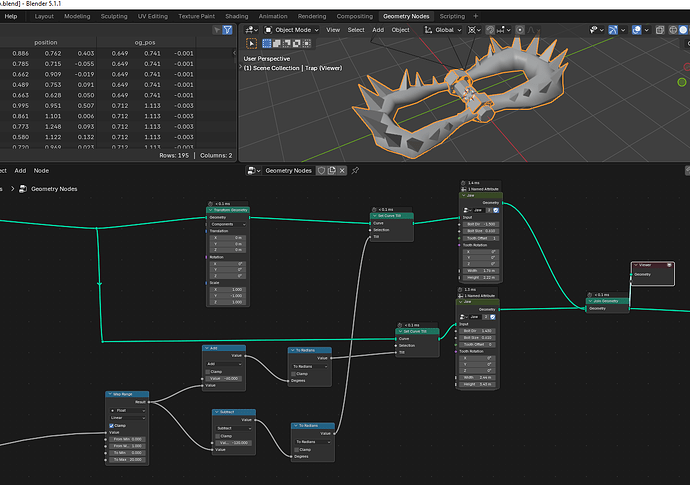Switch to the Shading workspace tab

(237, 16)
